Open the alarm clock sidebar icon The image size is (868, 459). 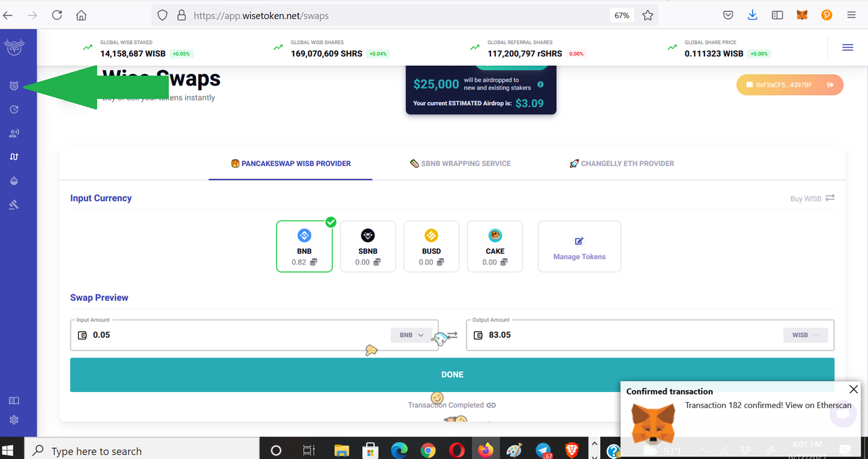tap(14, 86)
